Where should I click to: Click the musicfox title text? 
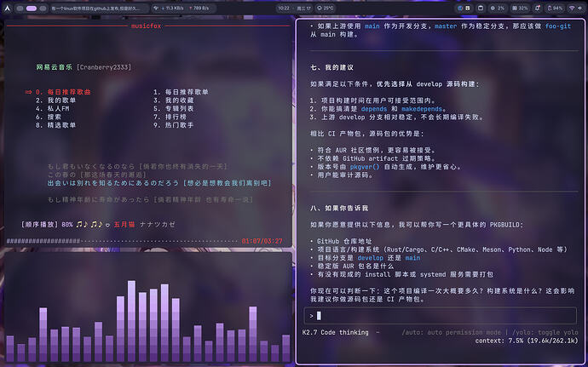[147, 26]
